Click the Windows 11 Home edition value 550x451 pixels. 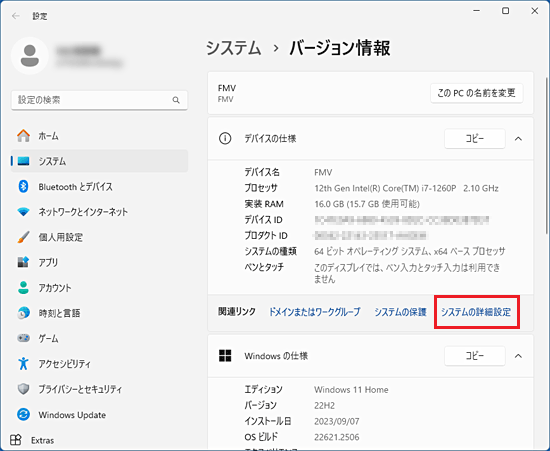[x=351, y=390]
